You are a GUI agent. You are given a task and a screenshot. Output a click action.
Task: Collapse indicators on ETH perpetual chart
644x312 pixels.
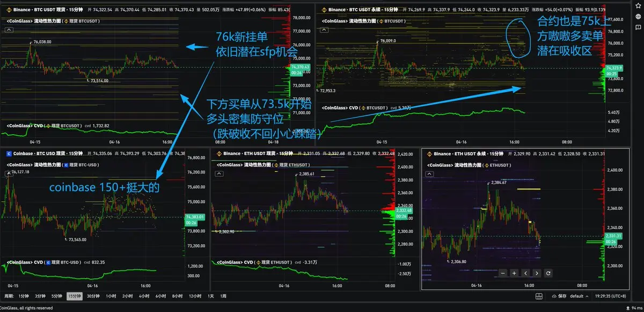pyautogui.click(x=430, y=173)
